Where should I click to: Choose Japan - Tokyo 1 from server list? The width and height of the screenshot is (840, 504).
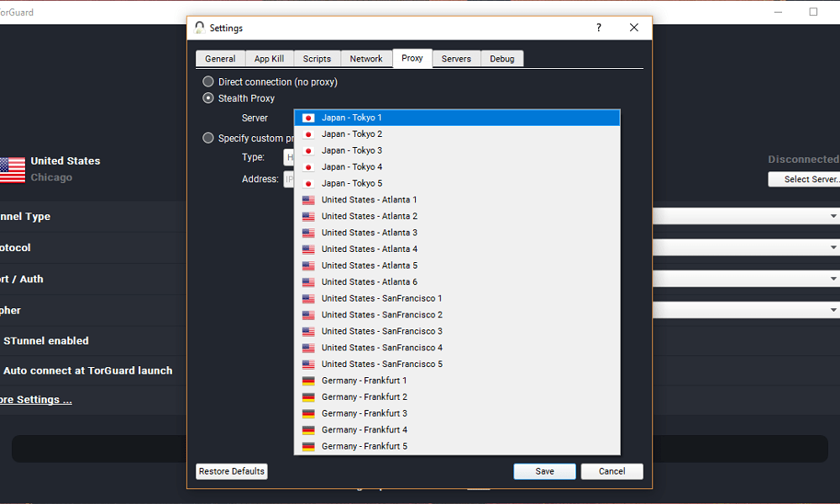pos(457,118)
